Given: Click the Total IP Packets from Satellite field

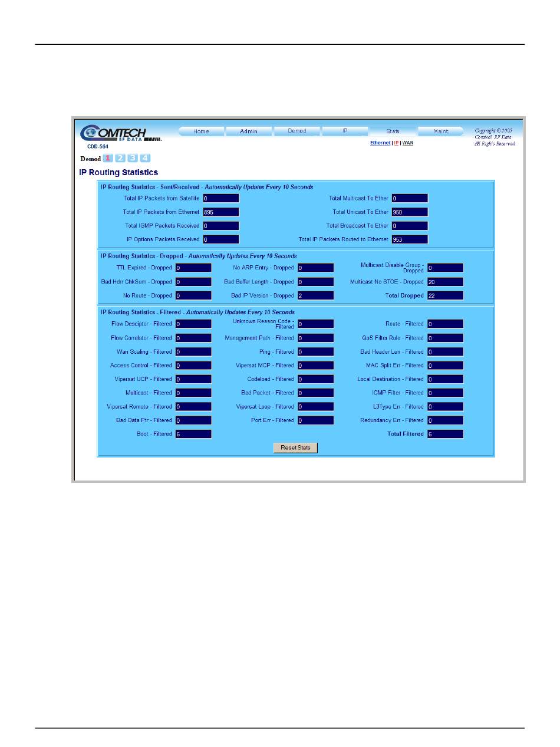Looking at the screenshot, I should 221,199.
